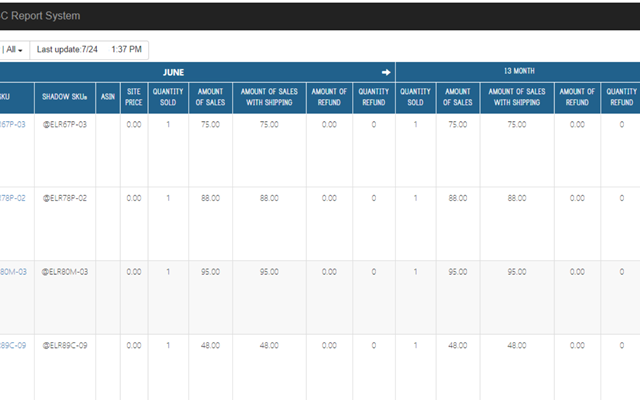Open the All dropdown filter
The height and width of the screenshot is (400, 640).
13,50
